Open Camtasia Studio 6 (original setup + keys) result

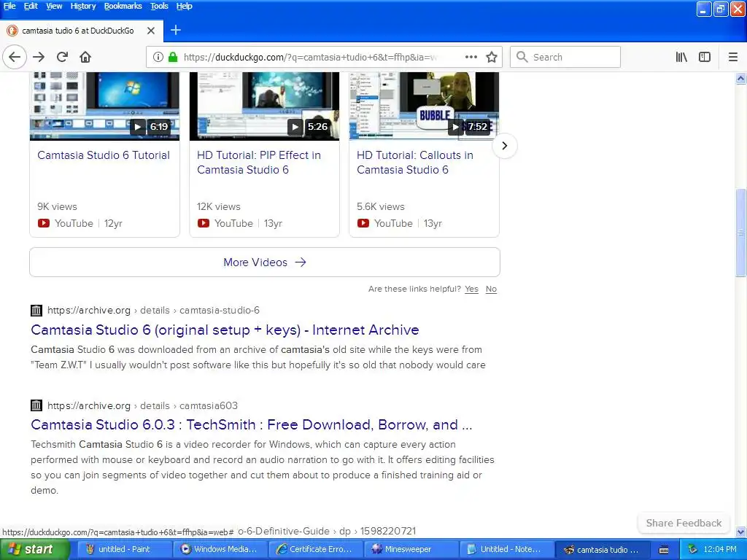click(x=225, y=330)
